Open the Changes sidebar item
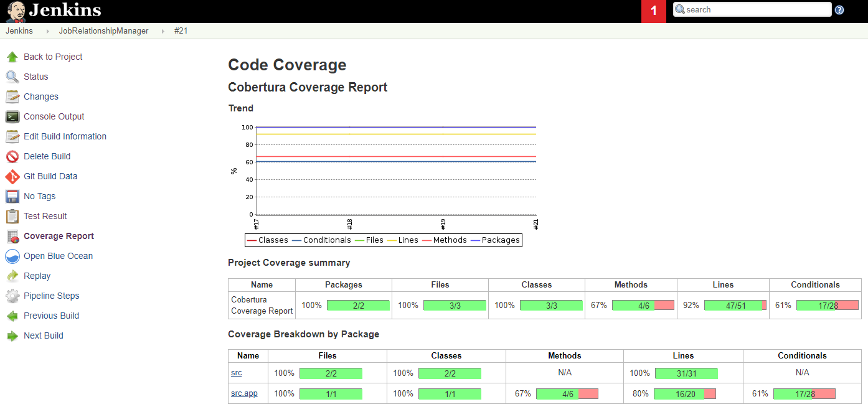 click(x=41, y=96)
